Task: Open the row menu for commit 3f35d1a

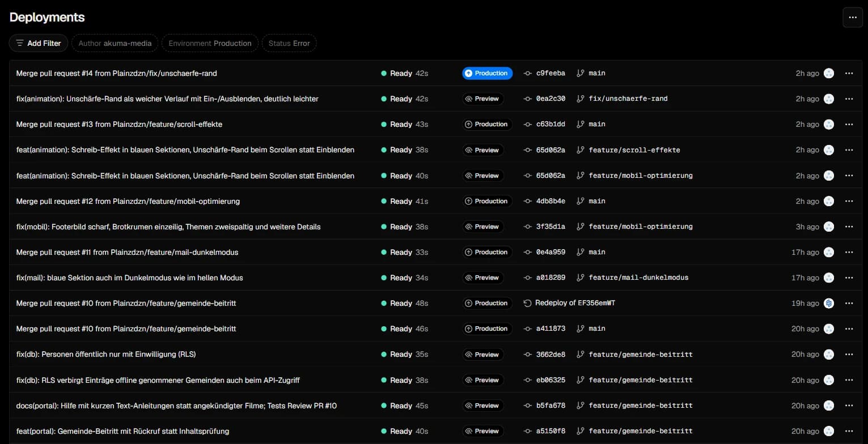Action: click(849, 227)
